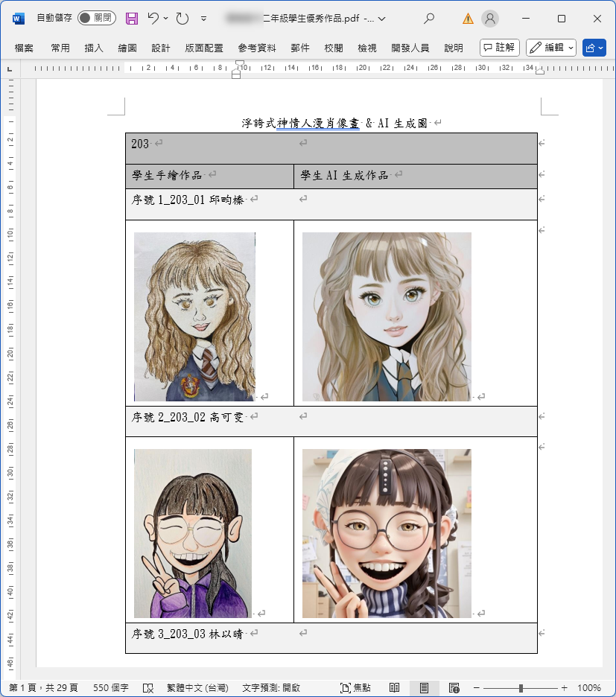Image resolution: width=616 pixels, height=697 pixels.
Task: Open the 檔案 tab
Action: [24, 48]
